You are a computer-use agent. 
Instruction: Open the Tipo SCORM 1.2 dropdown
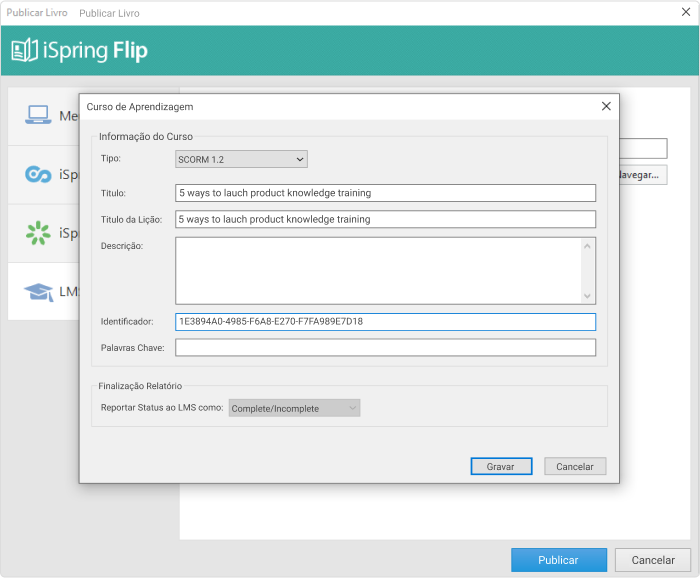[x=241, y=159]
